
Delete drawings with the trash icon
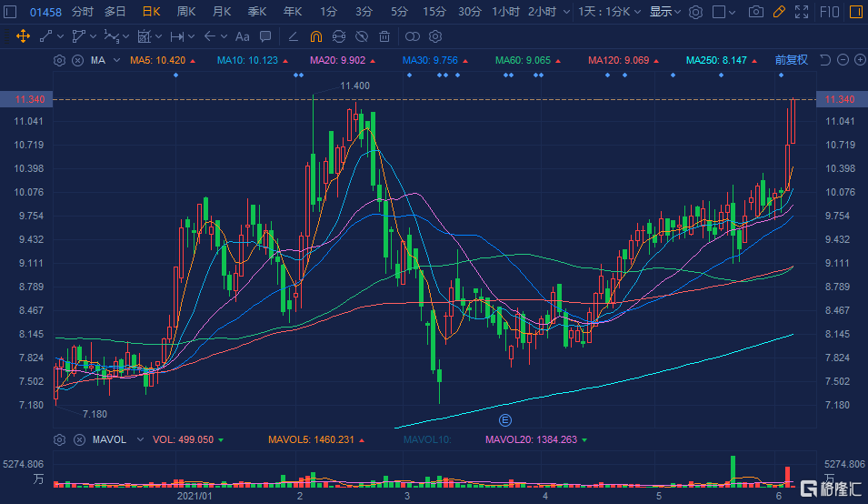384,36
